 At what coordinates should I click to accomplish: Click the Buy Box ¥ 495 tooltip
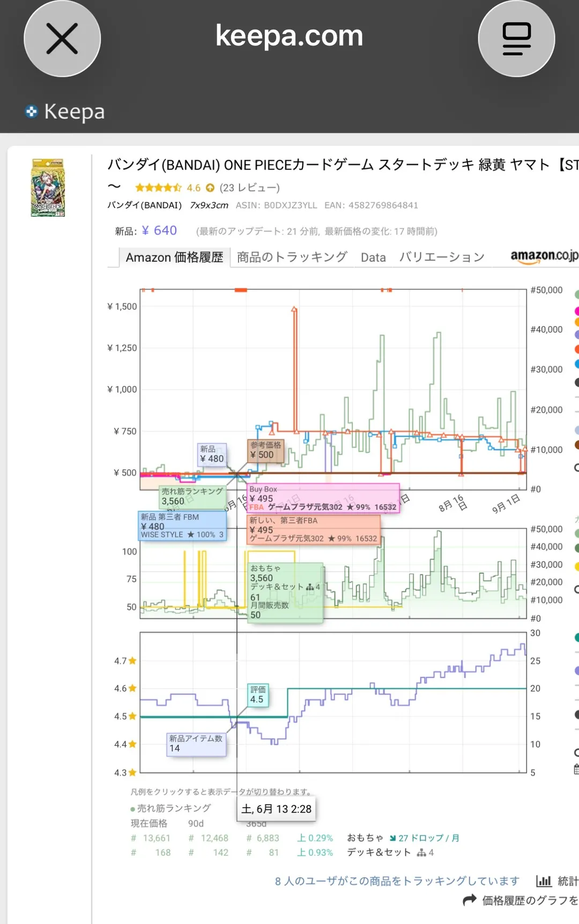323,498
